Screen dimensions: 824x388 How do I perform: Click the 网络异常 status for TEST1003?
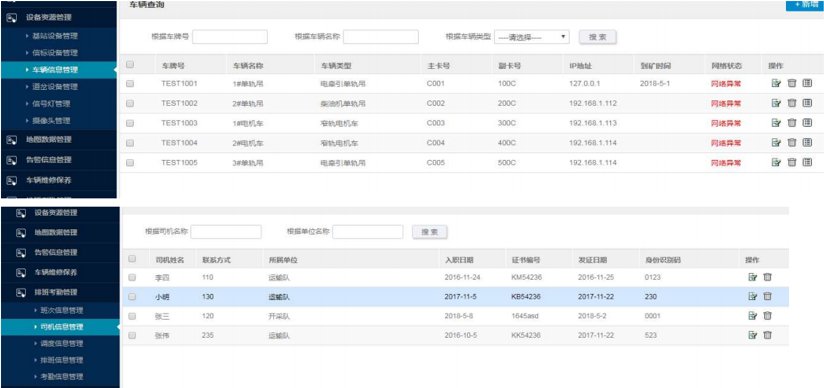[726, 123]
